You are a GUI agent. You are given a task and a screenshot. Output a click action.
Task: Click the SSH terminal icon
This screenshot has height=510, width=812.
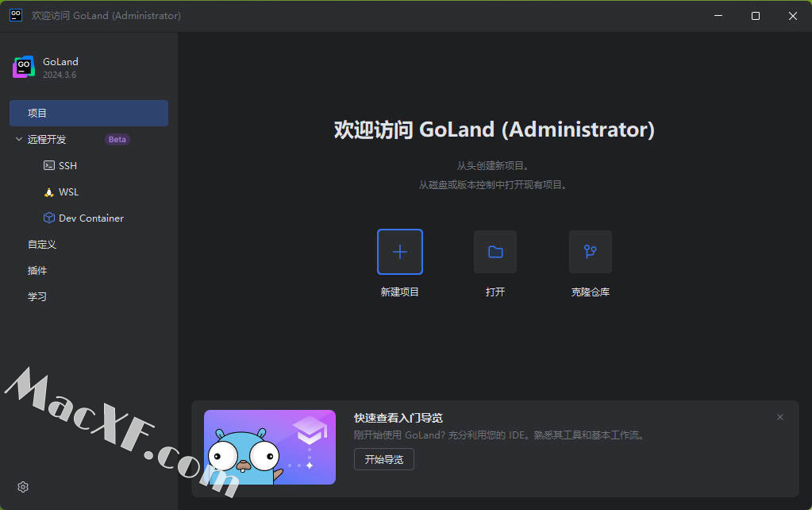coord(48,165)
